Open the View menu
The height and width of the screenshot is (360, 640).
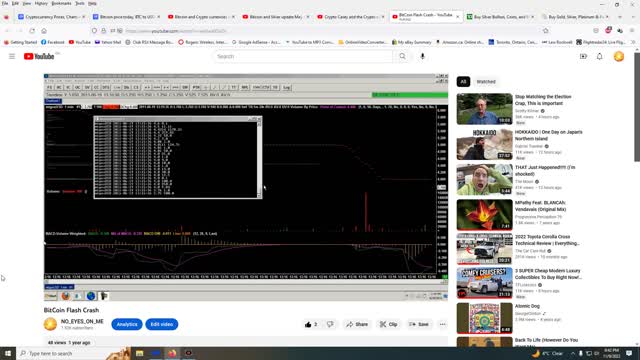27,3
